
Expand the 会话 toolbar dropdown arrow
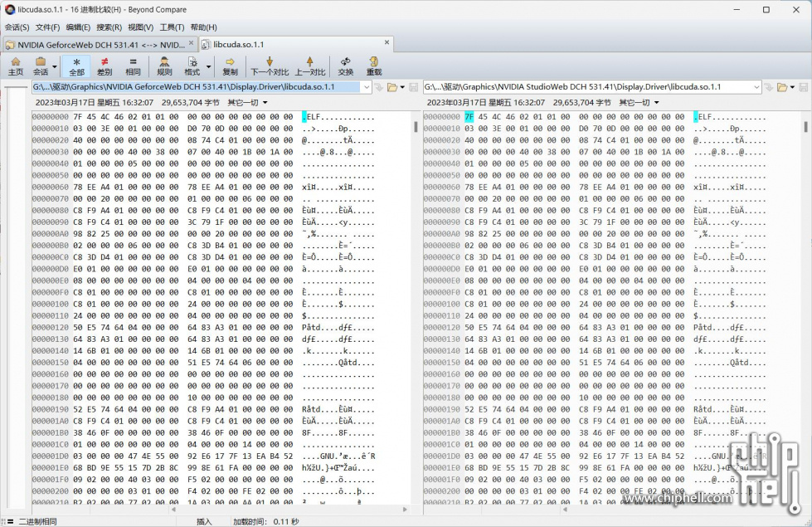click(x=55, y=67)
